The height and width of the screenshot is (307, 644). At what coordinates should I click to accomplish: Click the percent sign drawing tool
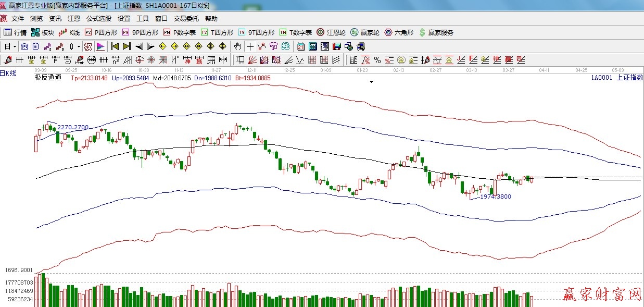tap(377, 59)
